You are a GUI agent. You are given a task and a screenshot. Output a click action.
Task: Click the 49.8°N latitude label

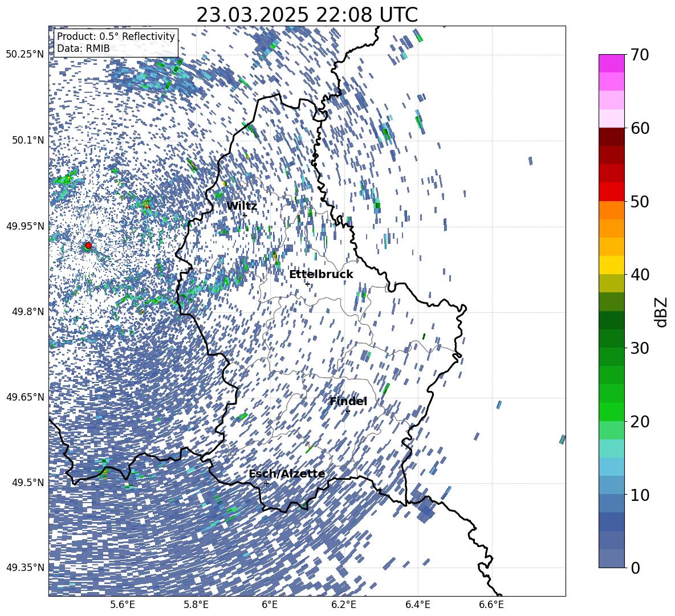pos(27,312)
